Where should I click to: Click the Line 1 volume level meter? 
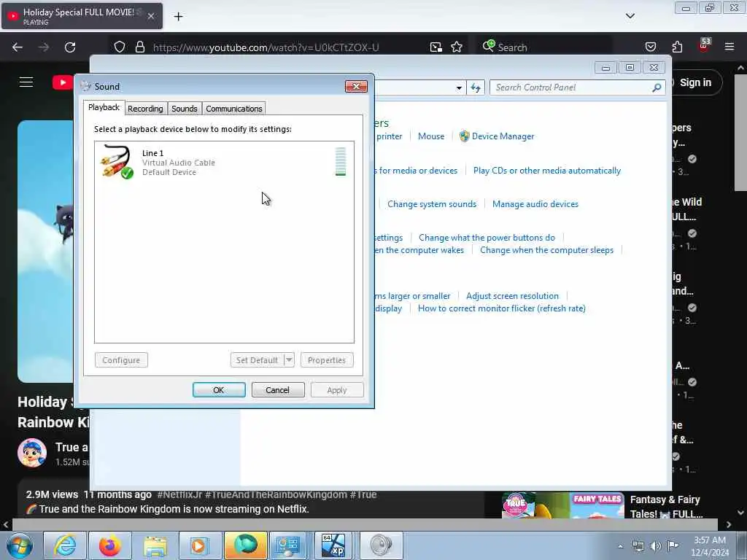pos(340,161)
